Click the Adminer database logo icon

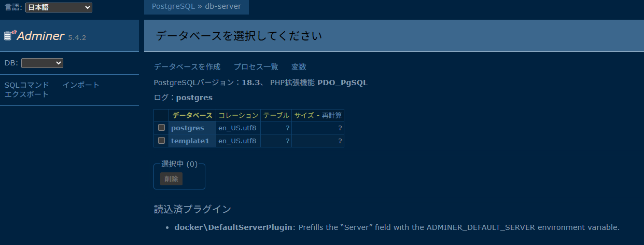pyautogui.click(x=10, y=35)
